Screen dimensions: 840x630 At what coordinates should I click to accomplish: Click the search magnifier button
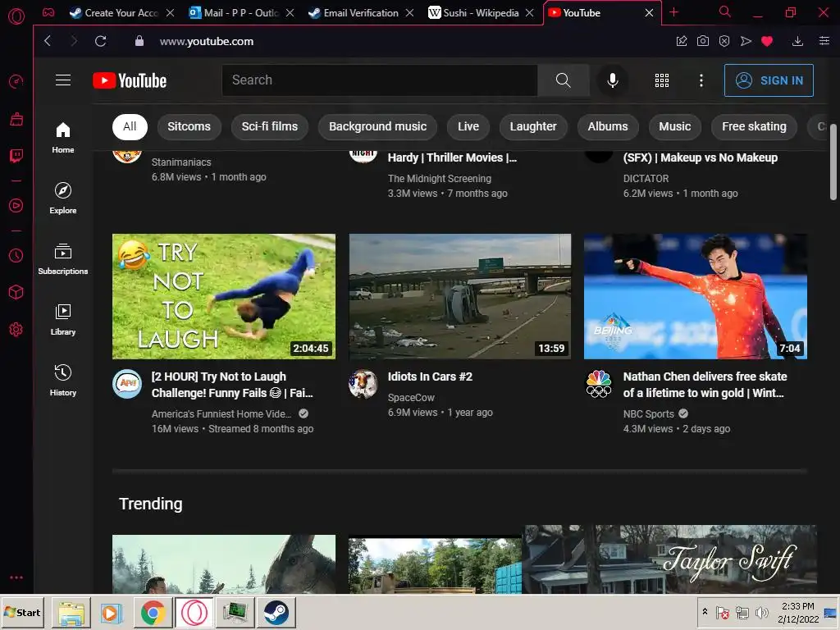click(563, 80)
